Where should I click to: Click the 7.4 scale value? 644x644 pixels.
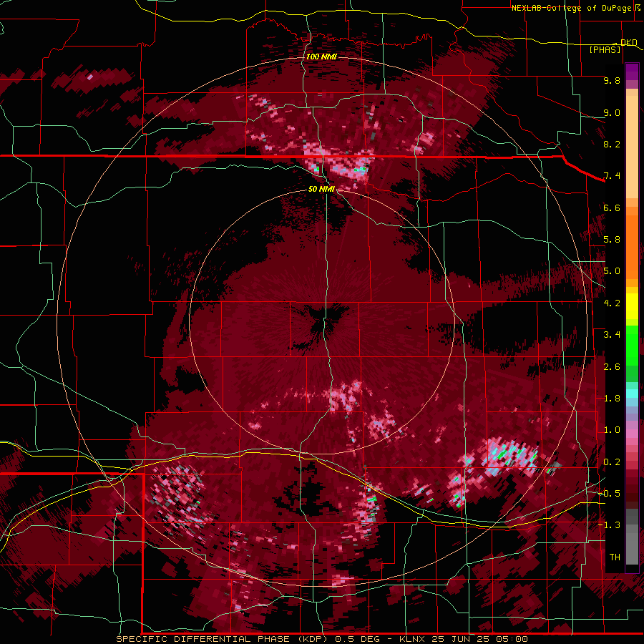click(x=612, y=176)
